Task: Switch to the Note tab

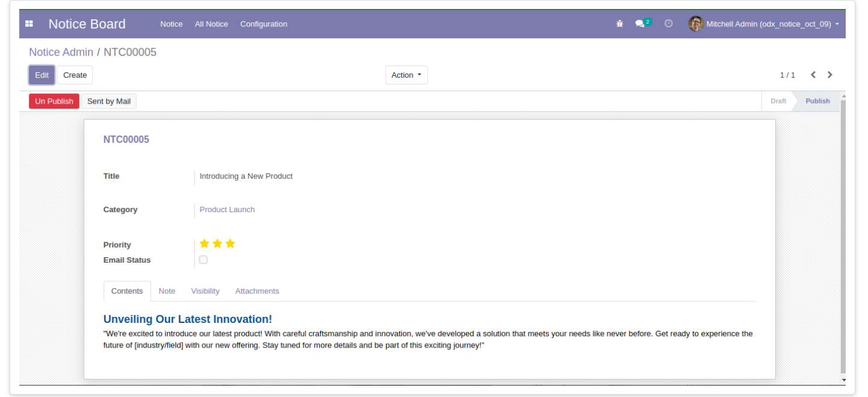Action: pyautogui.click(x=167, y=291)
